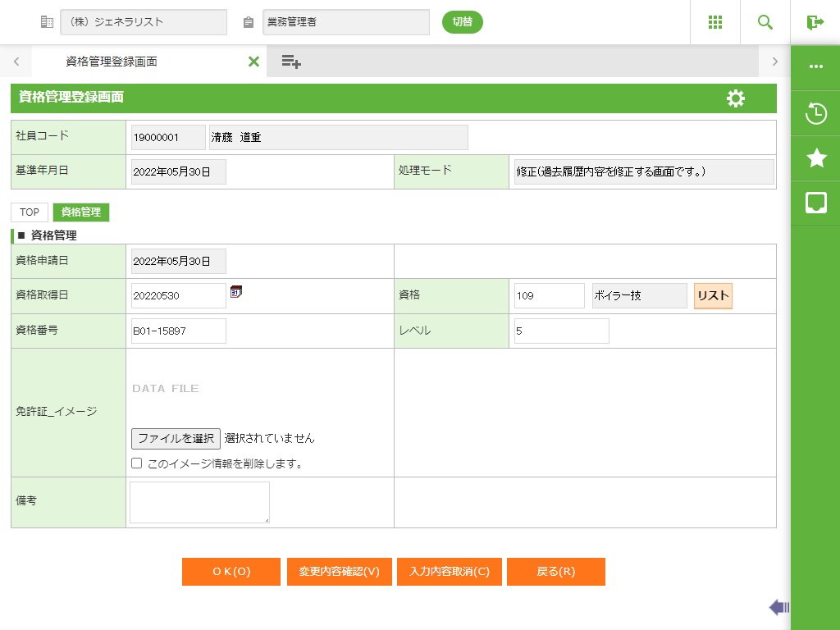This screenshot has height=630, width=840.
Task: Open the settings gear icon
Action: coord(736,98)
